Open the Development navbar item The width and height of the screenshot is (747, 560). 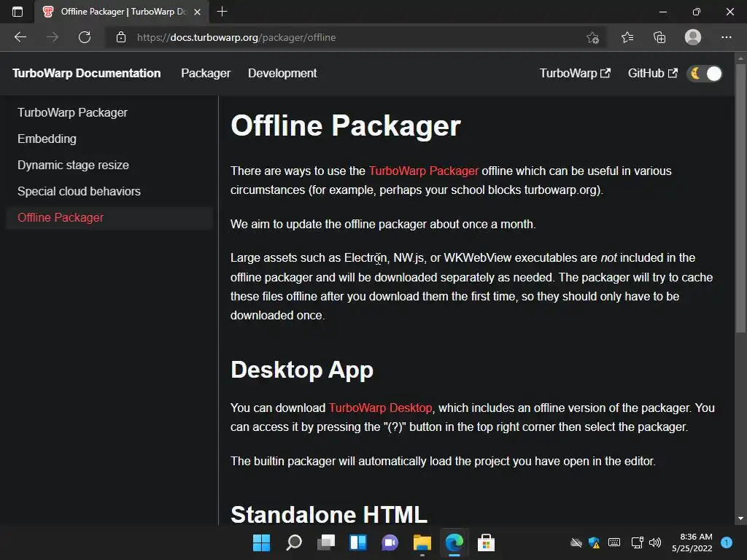pos(282,74)
